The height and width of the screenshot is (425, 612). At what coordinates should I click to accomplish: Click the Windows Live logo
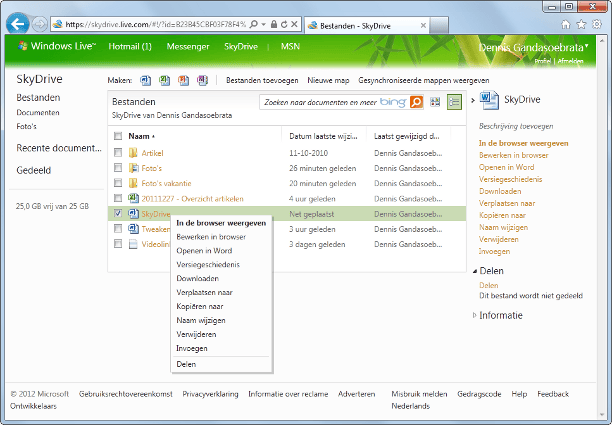(x=57, y=46)
